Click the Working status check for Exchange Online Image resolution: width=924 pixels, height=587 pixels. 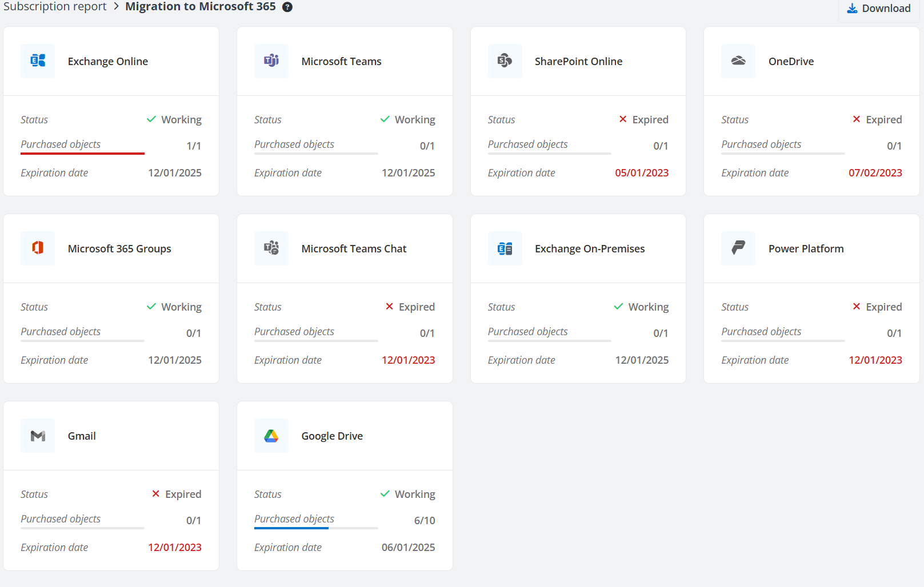pos(151,119)
